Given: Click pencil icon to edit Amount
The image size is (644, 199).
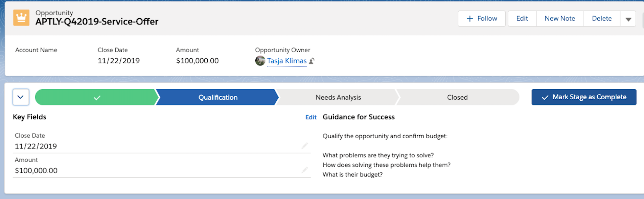Looking at the screenshot, I should tap(304, 170).
